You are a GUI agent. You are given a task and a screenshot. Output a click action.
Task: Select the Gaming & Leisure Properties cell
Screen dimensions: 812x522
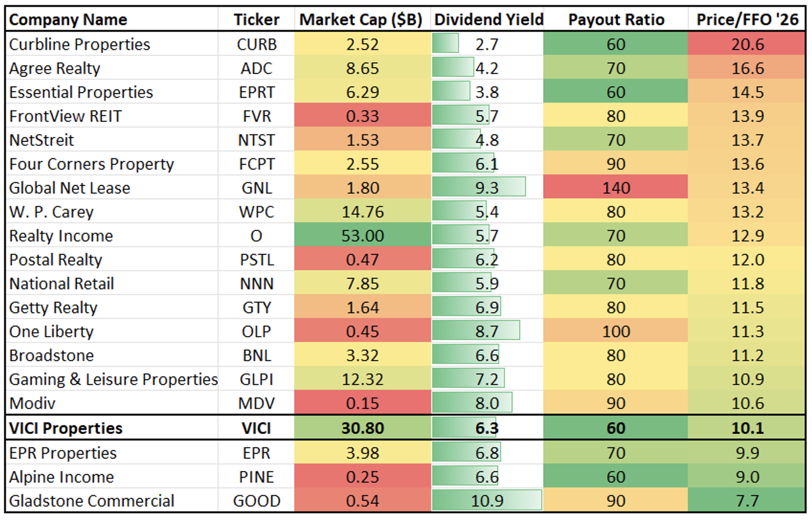(113, 379)
